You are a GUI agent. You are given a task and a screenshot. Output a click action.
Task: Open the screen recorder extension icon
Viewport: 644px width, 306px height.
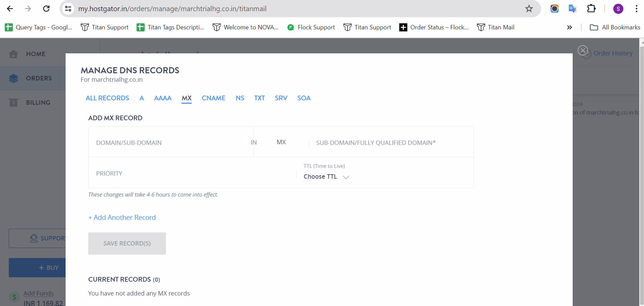coord(554,8)
